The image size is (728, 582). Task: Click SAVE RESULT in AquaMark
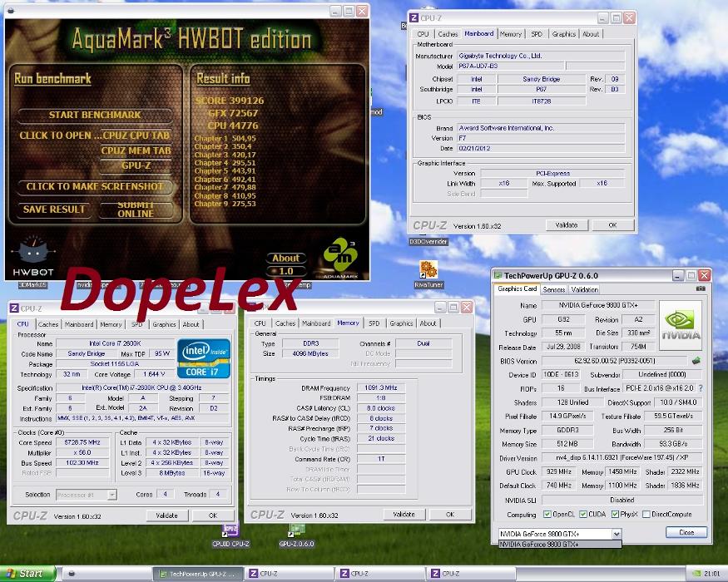tap(54, 210)
